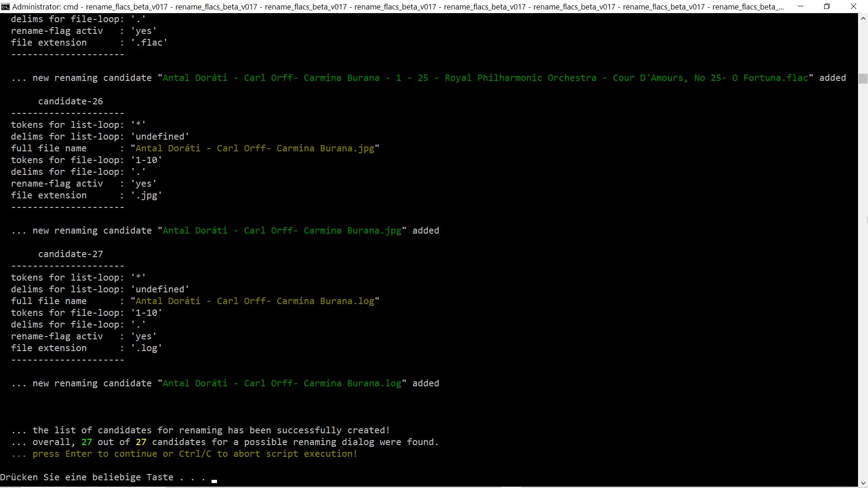
Task: Click the green 'O Fortuna.flac' candidate filename
Action: coord(770,78)
